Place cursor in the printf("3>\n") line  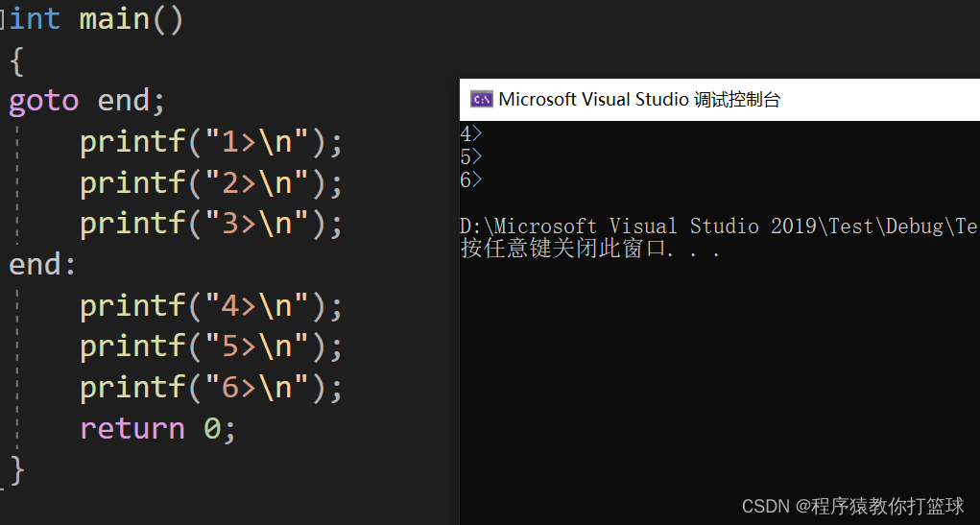(210, 224)
